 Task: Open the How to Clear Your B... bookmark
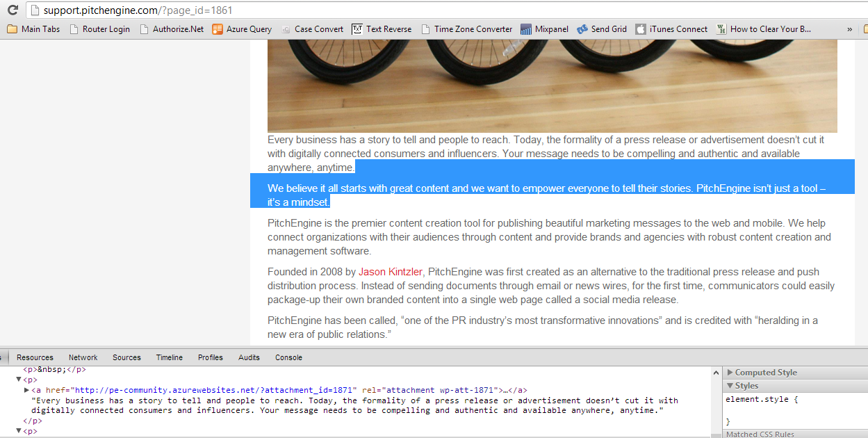pyautogui.click(x=763, y=29)
